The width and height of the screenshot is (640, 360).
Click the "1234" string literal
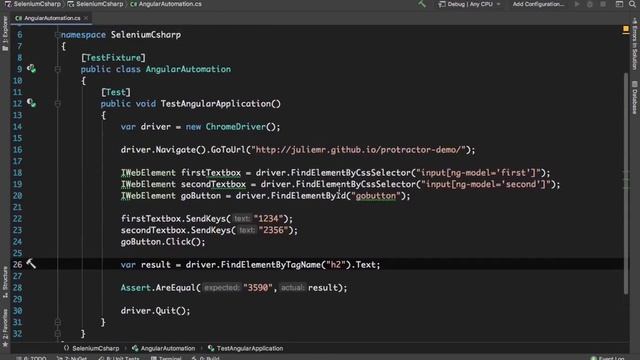point(268,219)
